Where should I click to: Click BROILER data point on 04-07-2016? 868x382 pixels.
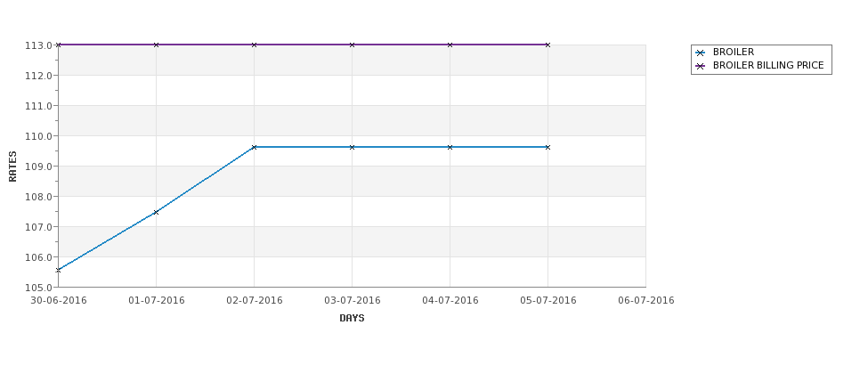450,147
